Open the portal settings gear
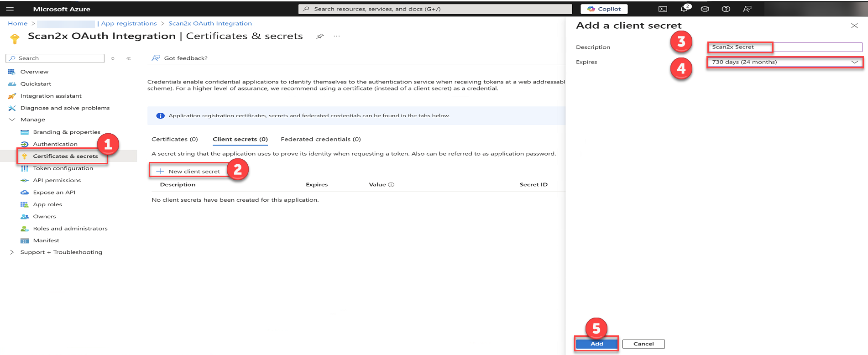Viewport: 868px width, 355px height. point(705,9)
